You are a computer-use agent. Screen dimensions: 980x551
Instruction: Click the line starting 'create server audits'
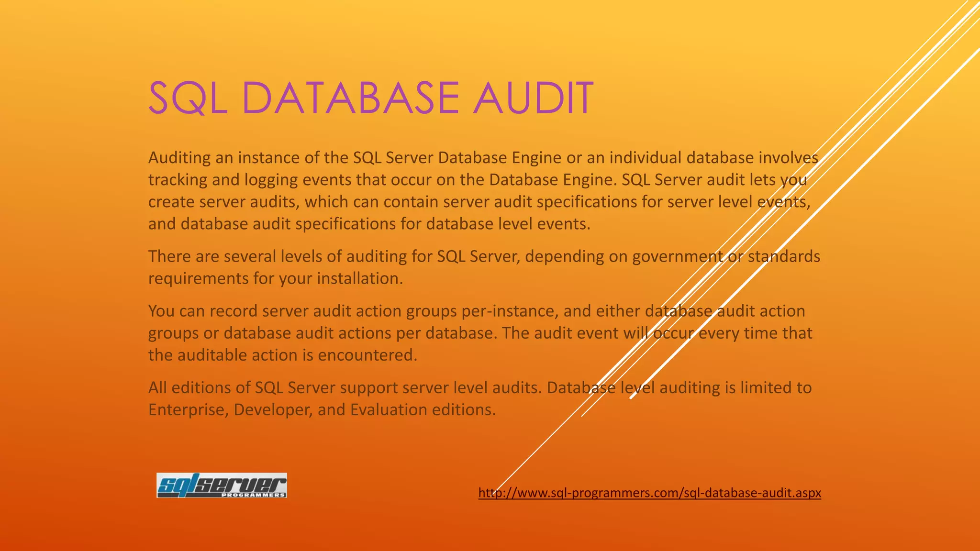coord(479,202)
